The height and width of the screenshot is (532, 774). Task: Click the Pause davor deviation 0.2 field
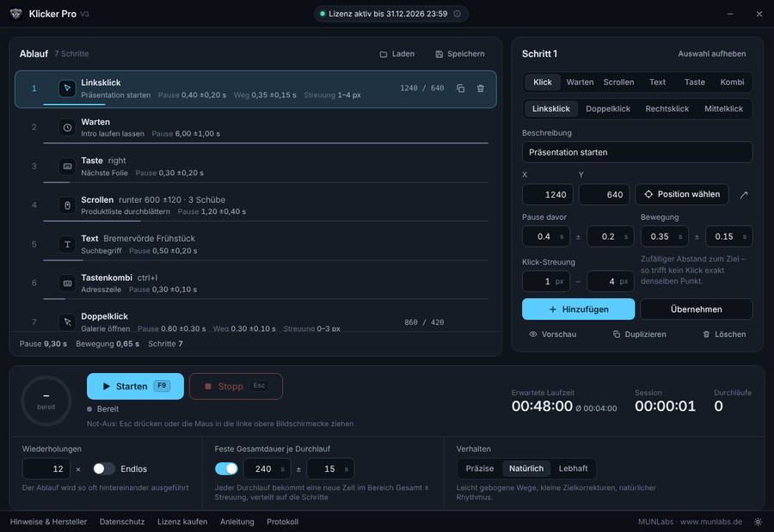tap(610, 236)
